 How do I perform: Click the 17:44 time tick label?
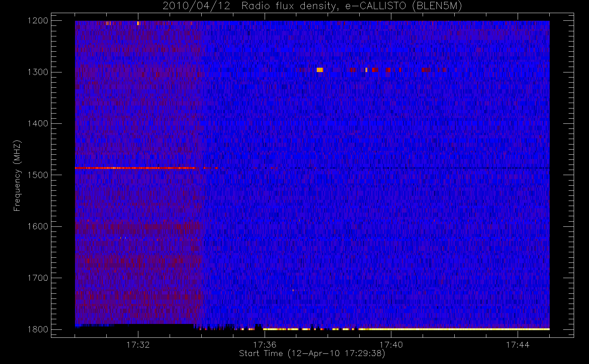click(518, 345)
